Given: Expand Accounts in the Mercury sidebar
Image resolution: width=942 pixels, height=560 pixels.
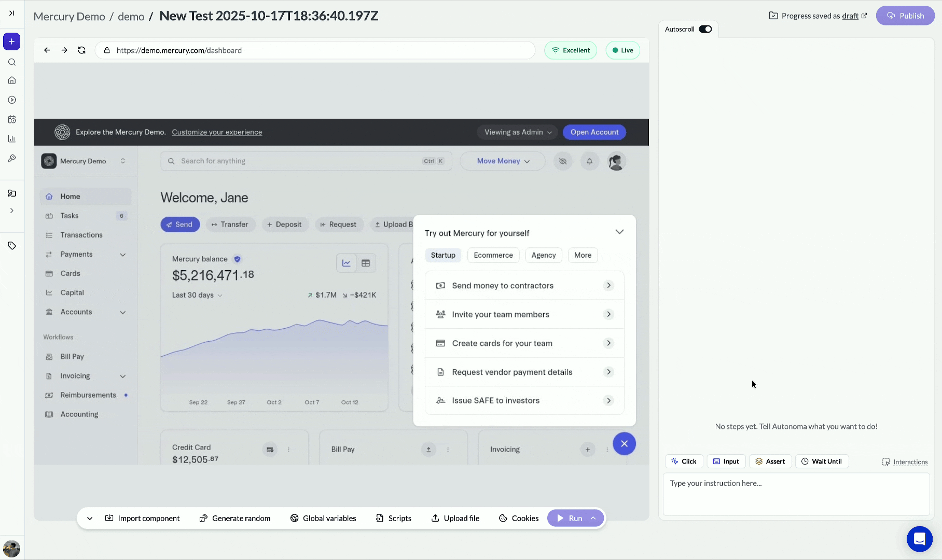Looking at the screenshot, I should [x=123, y=312].
